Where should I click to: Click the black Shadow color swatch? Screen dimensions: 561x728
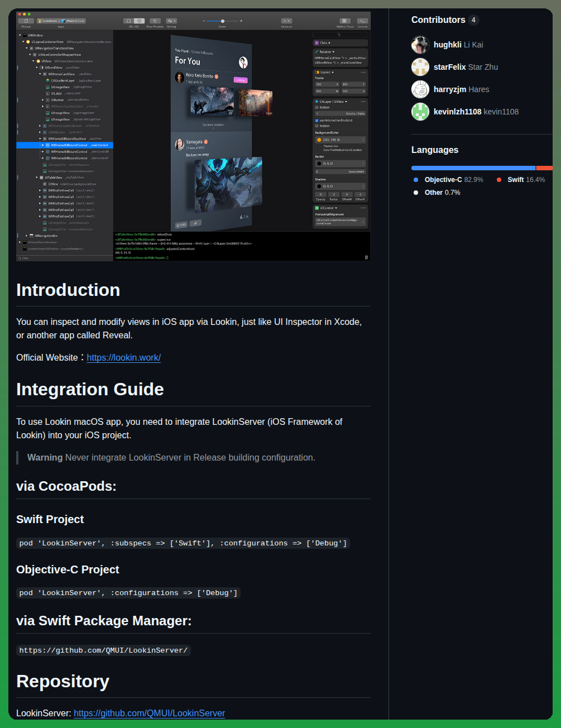pos(319,186)
